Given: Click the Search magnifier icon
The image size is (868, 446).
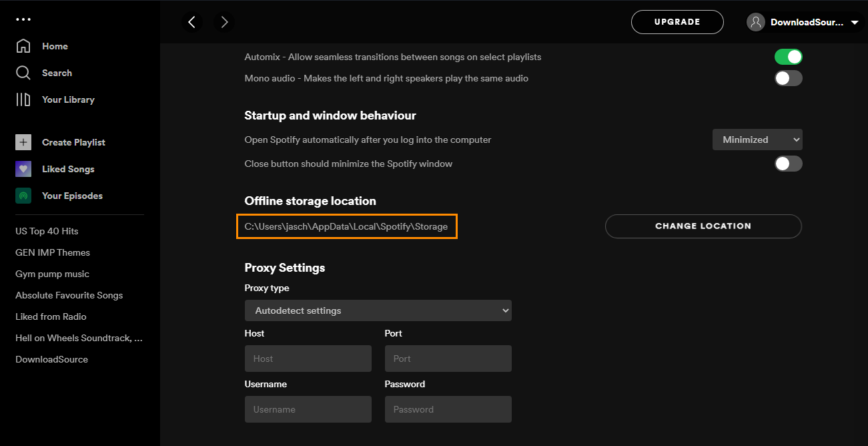Looking at the screenshot, I should (23, 73).
